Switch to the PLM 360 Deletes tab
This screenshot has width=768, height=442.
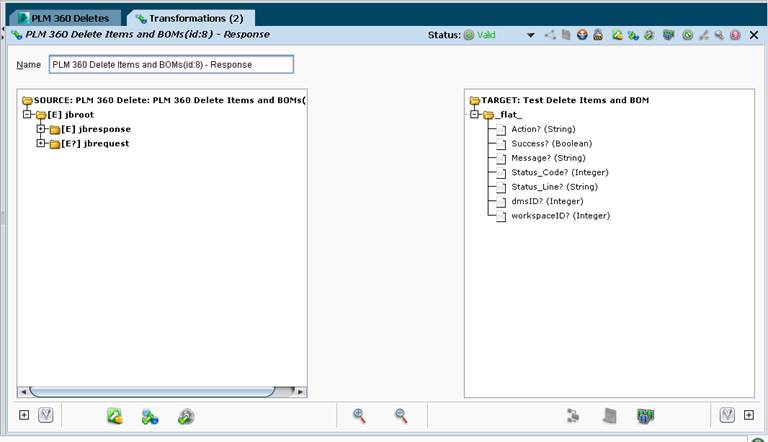coord(64,18)
